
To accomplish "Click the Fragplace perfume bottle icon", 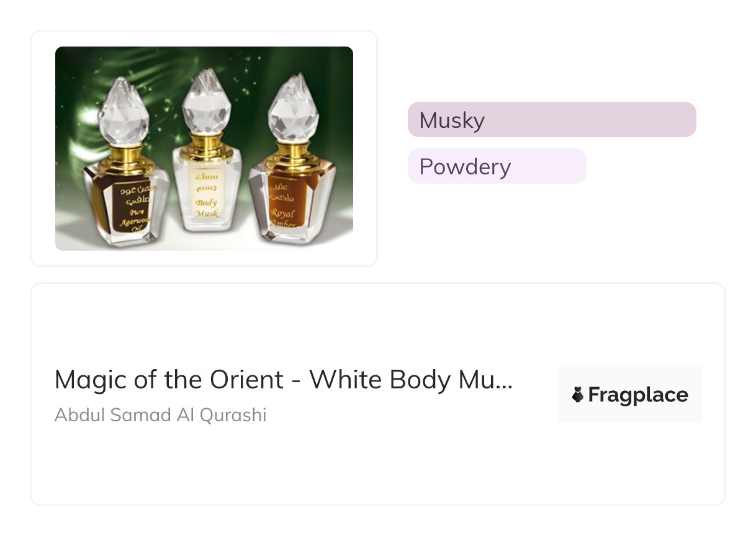I will 578,395.
